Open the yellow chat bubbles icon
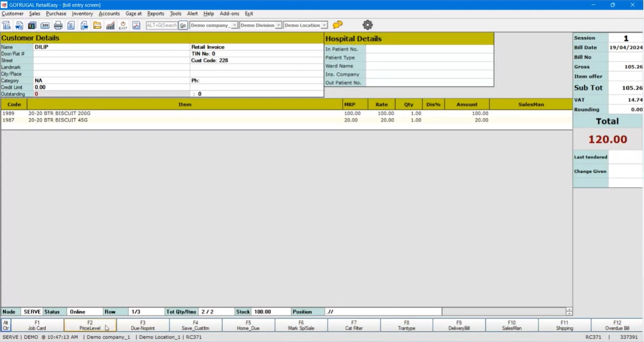The width and height of the screenshot is (644, 342). click(x=338, y=25)
